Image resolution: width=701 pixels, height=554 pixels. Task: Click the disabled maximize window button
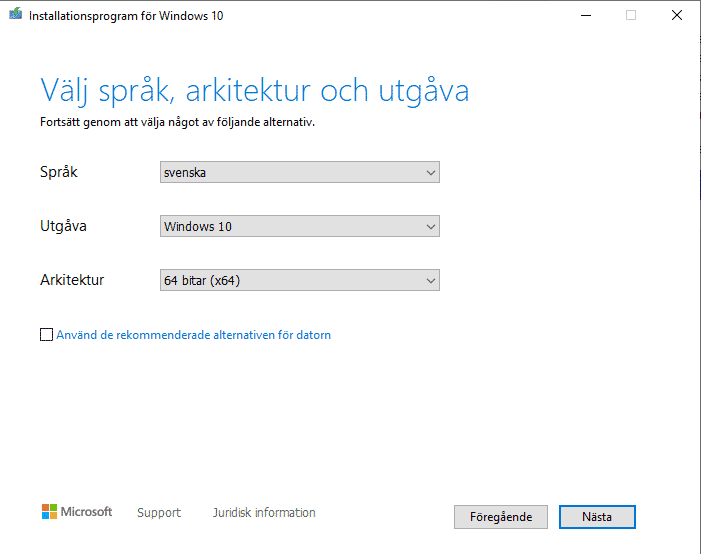pyautogui.click(x=631, y=15)
